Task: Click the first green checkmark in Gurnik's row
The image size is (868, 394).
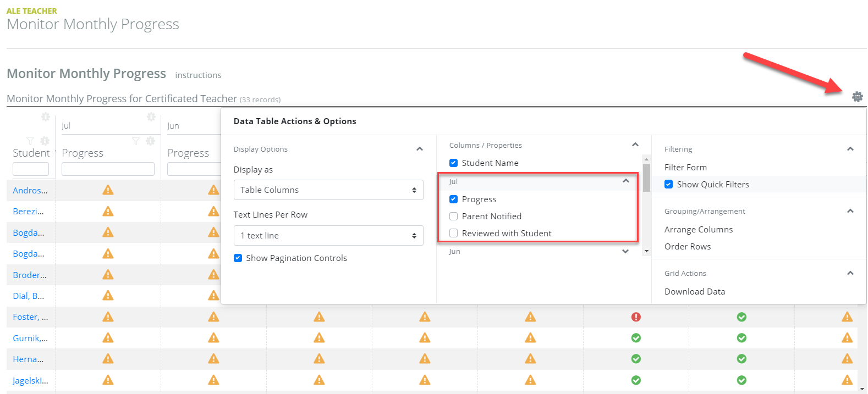Action: click(x=636, y=338)
